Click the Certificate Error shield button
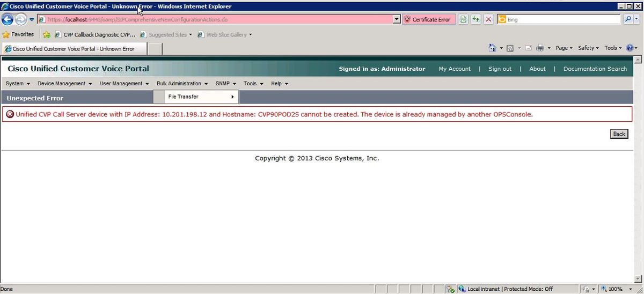Screen dimensions: 644x294 tap(428, 19)
